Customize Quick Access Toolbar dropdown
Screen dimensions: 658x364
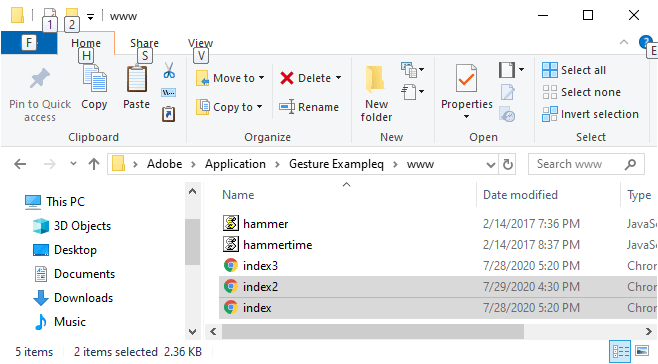pos(90,16)
